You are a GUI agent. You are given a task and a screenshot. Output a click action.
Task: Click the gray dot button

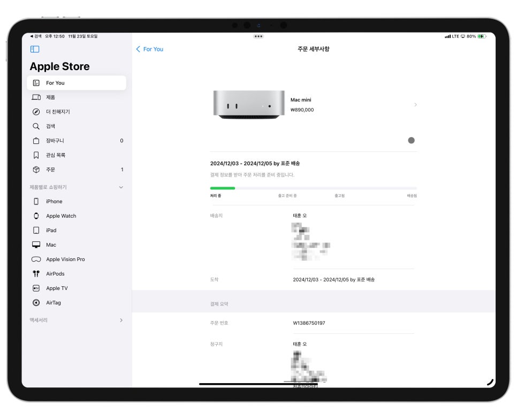point(411,140)
